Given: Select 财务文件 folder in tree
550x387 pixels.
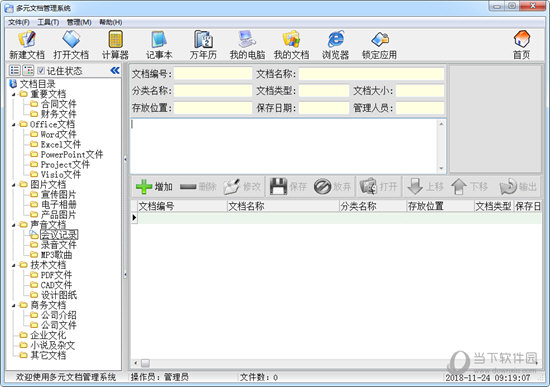Looking at the screenshot, I should point(59,114).
